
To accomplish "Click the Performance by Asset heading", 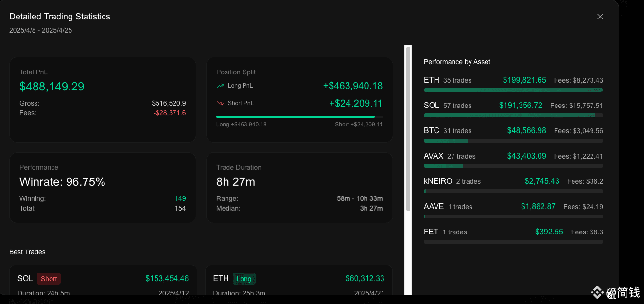I will point(457,62).
